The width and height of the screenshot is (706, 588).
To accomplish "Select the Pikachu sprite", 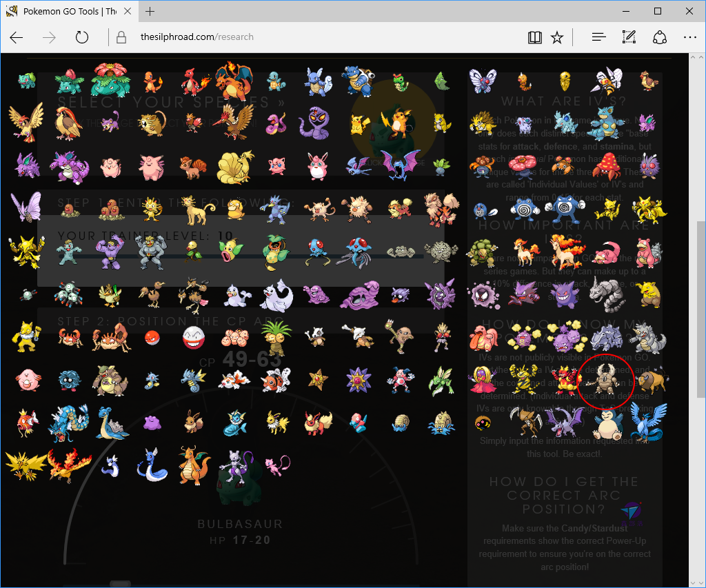I will click(x=359, y=123).
